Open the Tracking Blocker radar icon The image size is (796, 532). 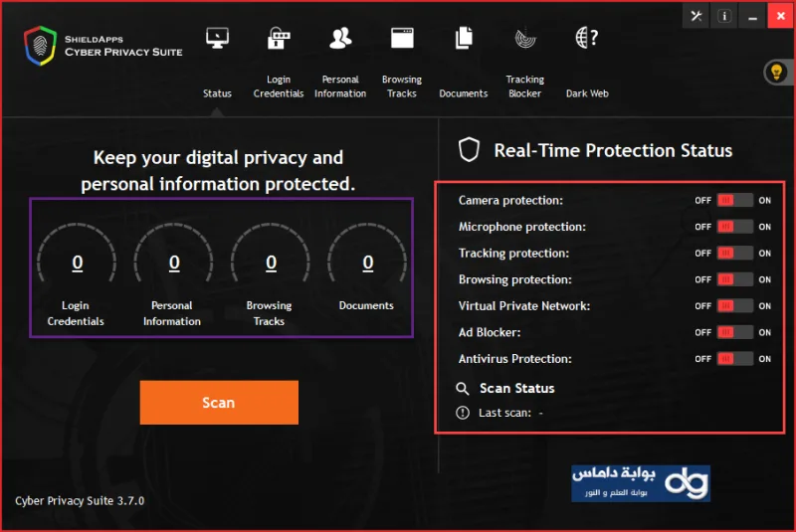[x=525, y=39]
